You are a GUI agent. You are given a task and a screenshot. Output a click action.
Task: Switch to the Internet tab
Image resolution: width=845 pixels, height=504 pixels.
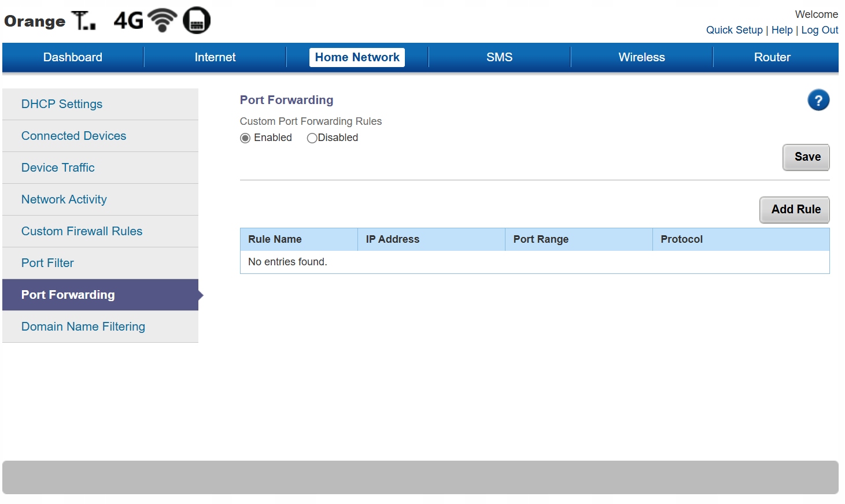[215, 57]
